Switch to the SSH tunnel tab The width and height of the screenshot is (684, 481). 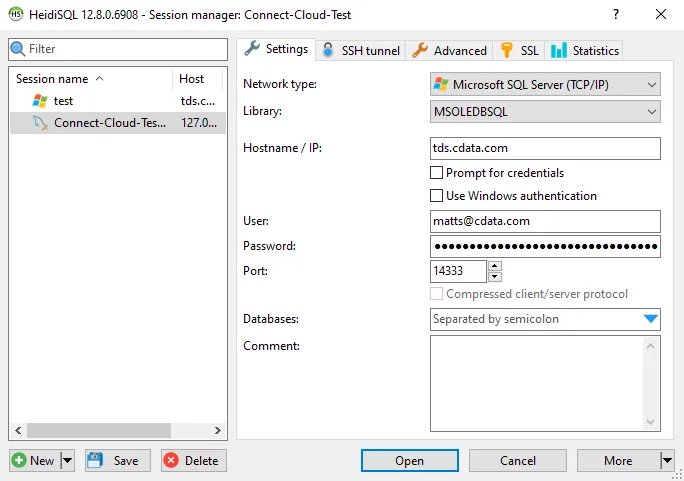[x=361, y=50]
